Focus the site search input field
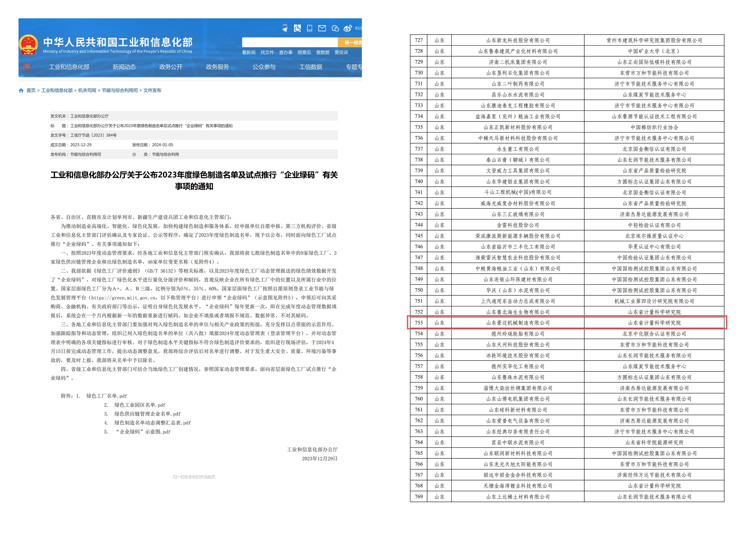This screenshot has width=756, height=537. (x=289, y=42)
